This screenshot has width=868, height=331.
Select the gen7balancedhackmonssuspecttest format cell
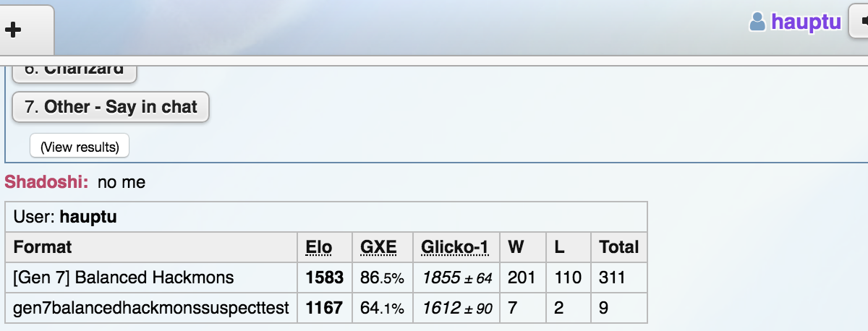tap(151, 308)
